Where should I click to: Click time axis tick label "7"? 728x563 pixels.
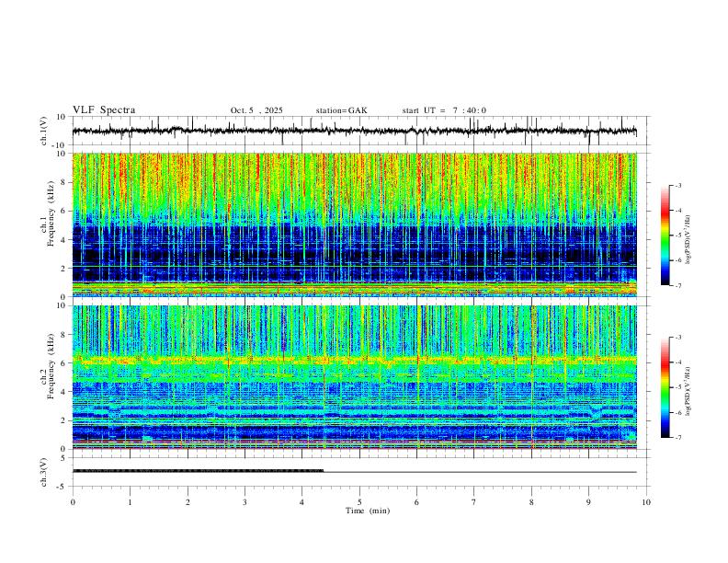click(474, 502)
